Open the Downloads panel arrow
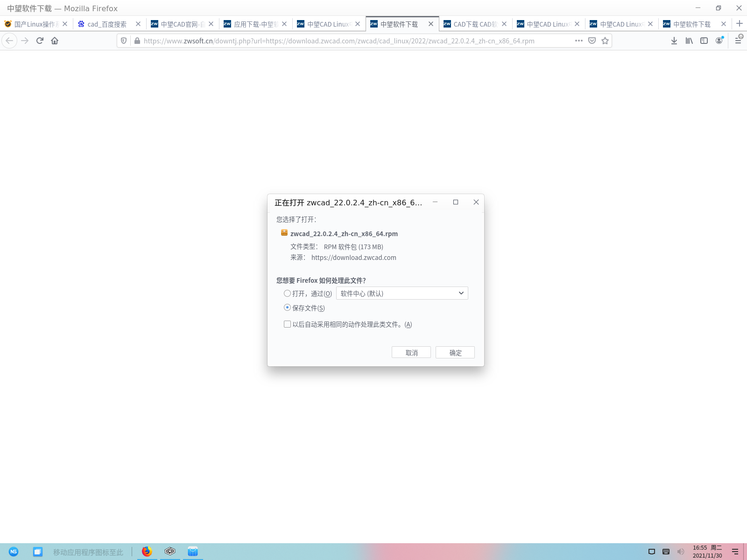The width and height of the screenshot is (747, 560). point(674,41)
